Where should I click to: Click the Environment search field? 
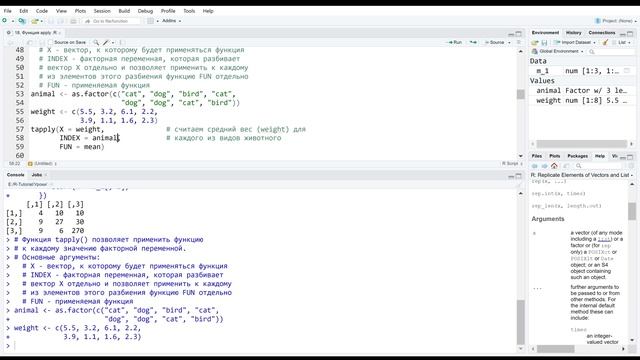[611, 51]
